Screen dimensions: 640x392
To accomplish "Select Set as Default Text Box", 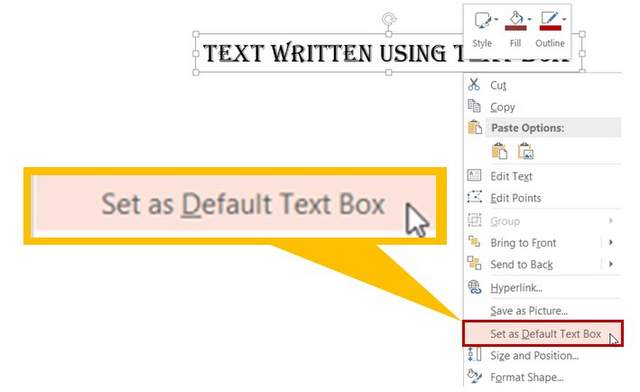I will click(x=543, y=334).
